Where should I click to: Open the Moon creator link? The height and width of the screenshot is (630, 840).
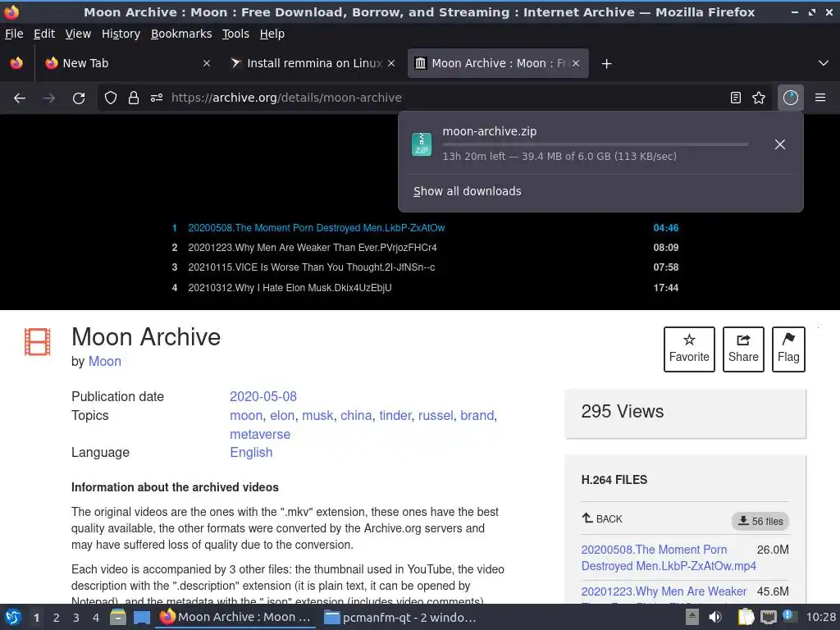[x=104, y=362]
